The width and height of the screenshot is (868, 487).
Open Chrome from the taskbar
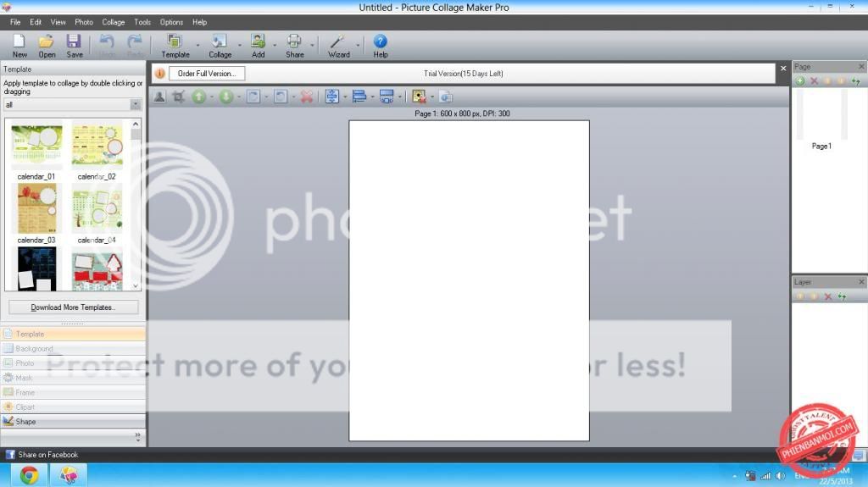[29, 475]
